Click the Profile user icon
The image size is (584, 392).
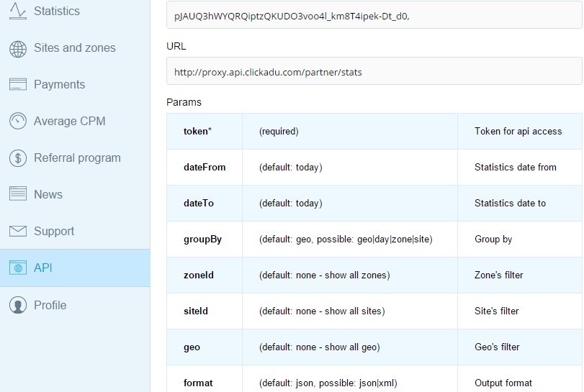pos(18,305)
